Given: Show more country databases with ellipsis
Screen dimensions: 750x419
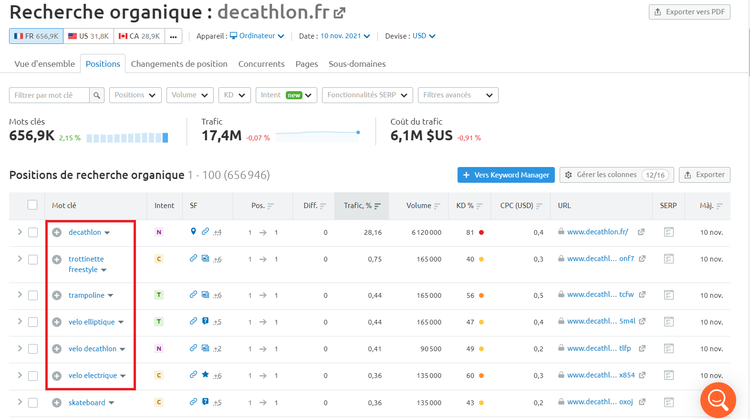Looking at the screenshot, I should point(173,36).
